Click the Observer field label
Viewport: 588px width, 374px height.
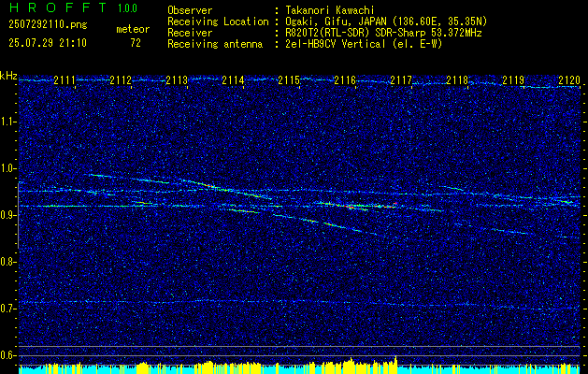(x=190, y=10)
